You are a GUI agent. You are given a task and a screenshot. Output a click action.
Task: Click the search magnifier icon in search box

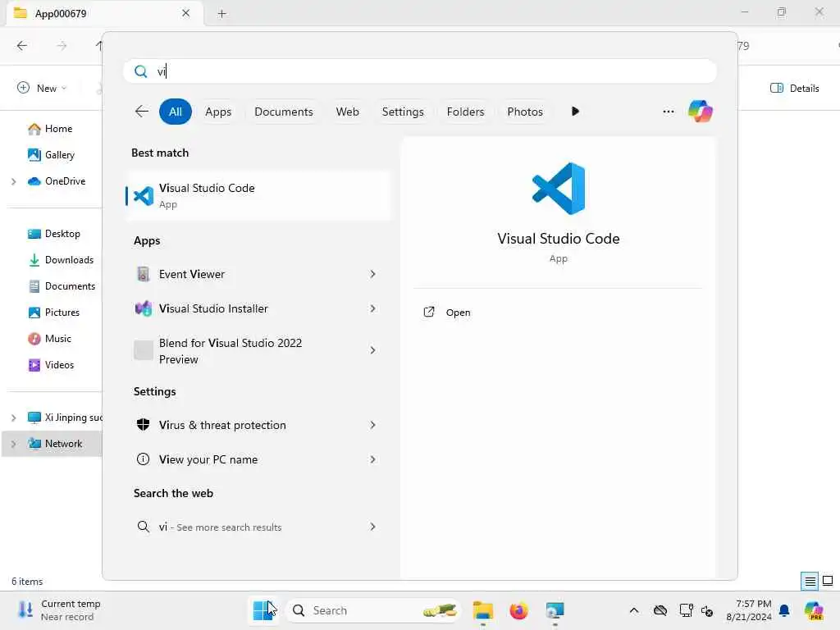tap(141, 71)
